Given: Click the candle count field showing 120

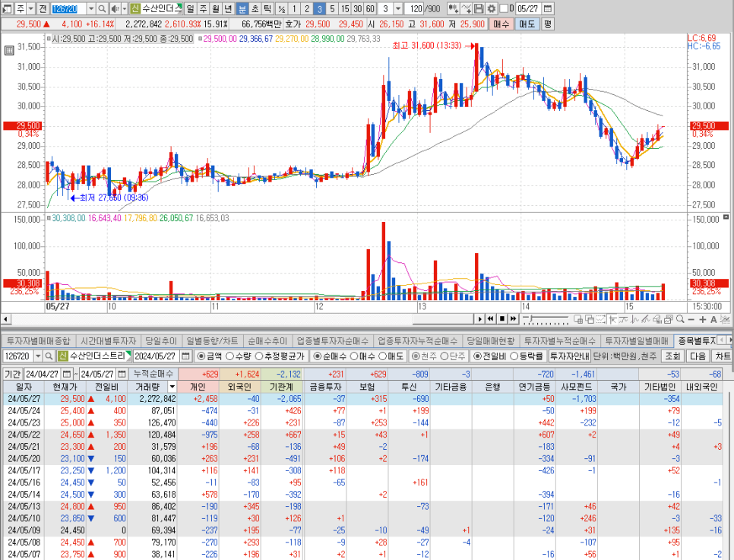Looking at the screenshot, I should (x=415, y=8).
